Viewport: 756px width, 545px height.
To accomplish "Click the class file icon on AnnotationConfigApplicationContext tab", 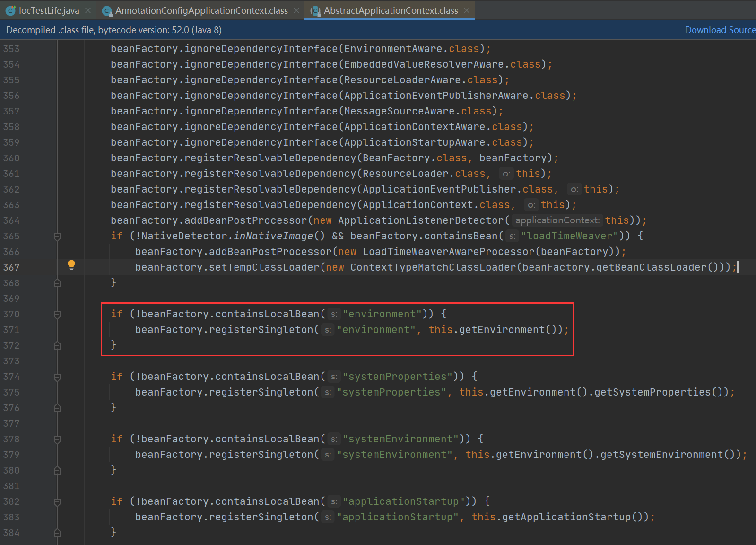I will click(x=107, y=11).
